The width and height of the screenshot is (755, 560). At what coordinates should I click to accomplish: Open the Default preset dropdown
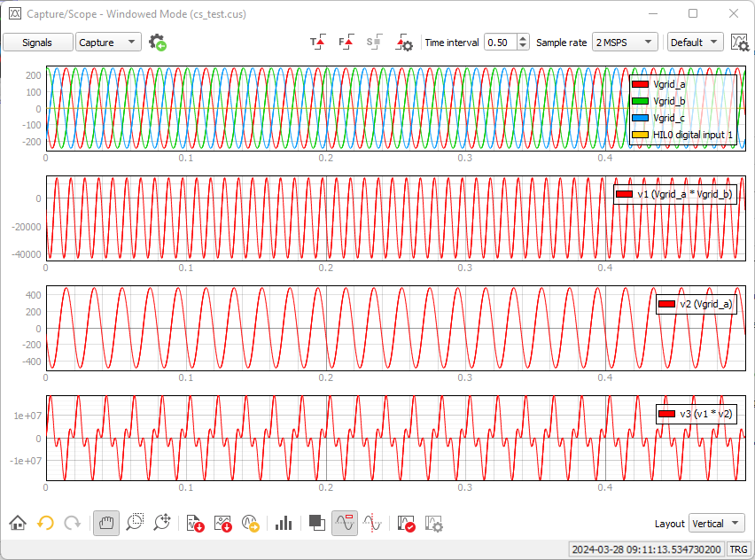coord(695,43)
